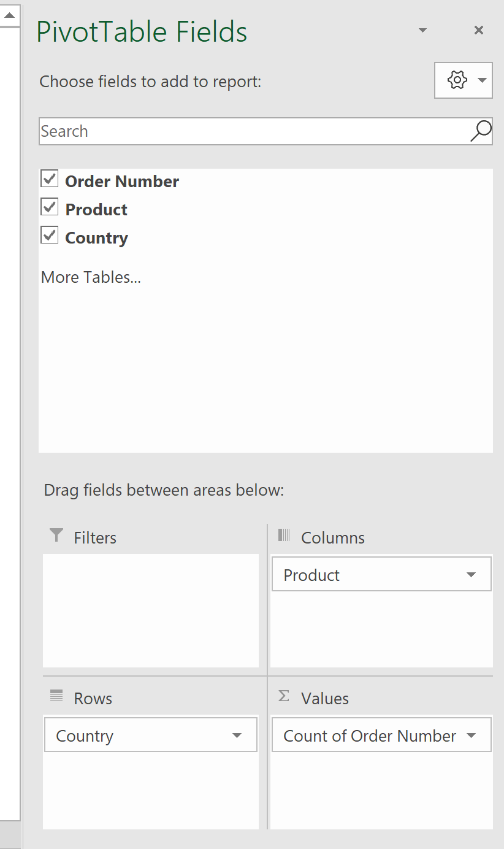The image size is (504, 849).
Task: Select the Order Number field label
Action: (x=121, y=180)
